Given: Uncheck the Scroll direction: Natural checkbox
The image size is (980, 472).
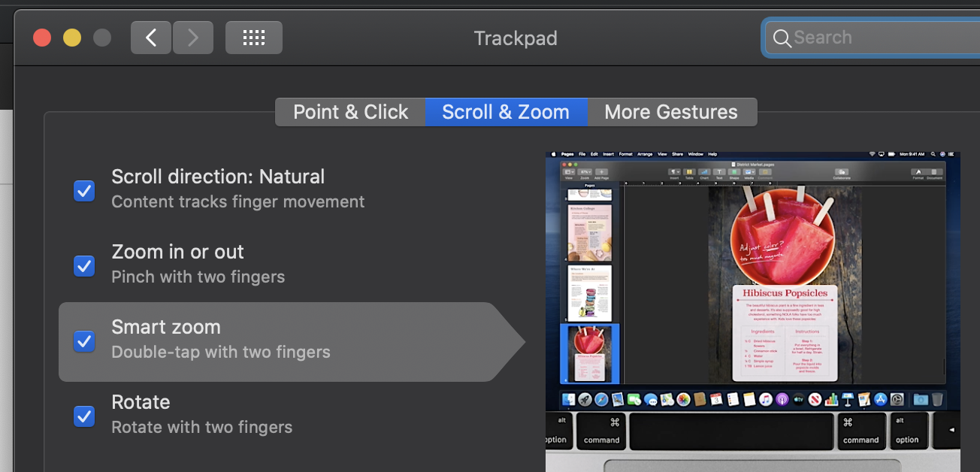Looking at the screenshot, I should point(84,191).
